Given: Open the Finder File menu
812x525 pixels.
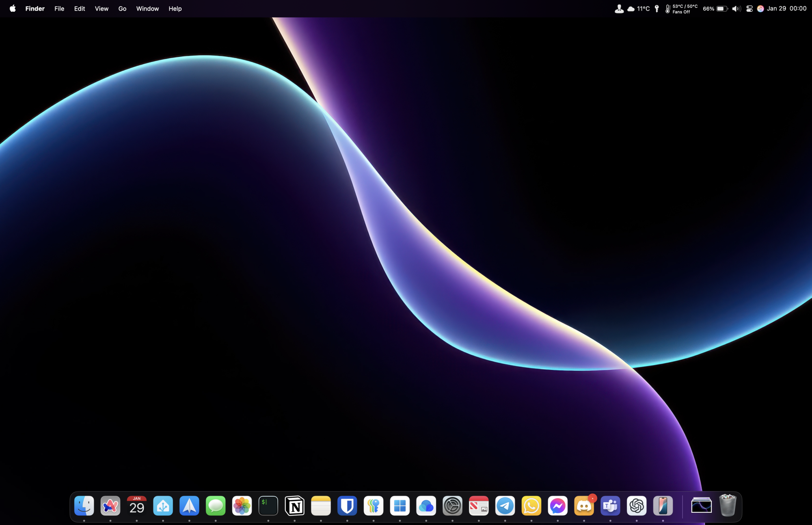Looking at the screenshot, I should click(59, 9).
